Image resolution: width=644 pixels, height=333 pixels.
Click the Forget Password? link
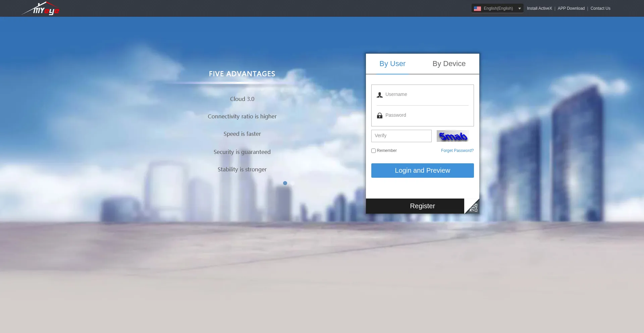click(x=457, y=151)
